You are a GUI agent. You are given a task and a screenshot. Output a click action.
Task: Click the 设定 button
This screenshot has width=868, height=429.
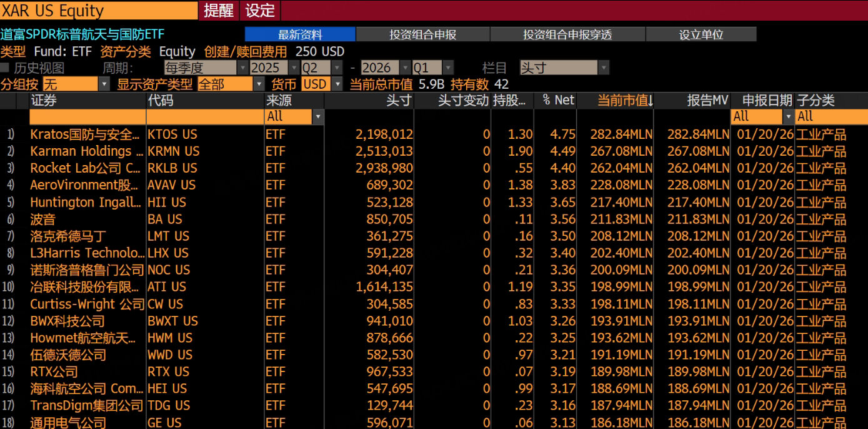(260, 10)
